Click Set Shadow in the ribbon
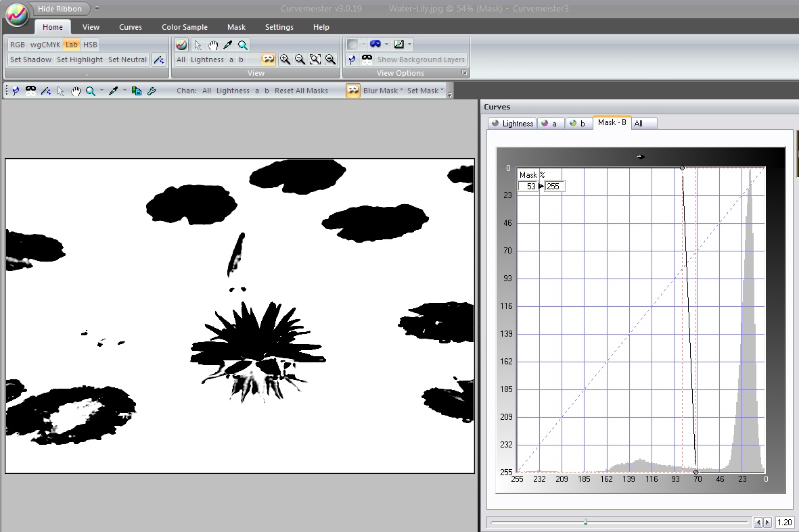Viewport: 799px width, 532px height. coord(30,59)
